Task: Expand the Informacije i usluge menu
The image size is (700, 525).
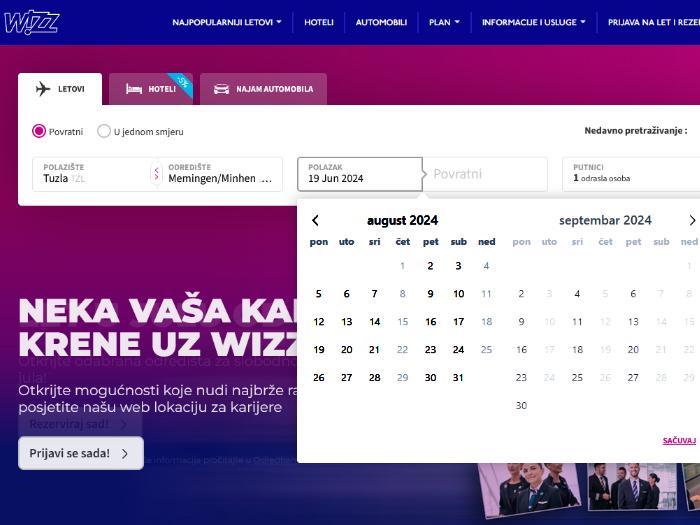Action: tap(534, 22)
